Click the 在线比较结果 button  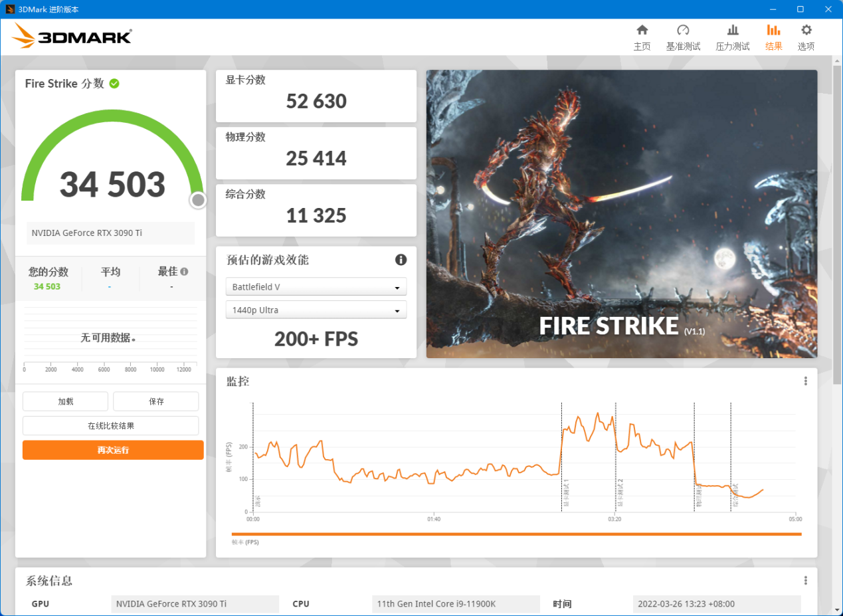click(111, 426)
